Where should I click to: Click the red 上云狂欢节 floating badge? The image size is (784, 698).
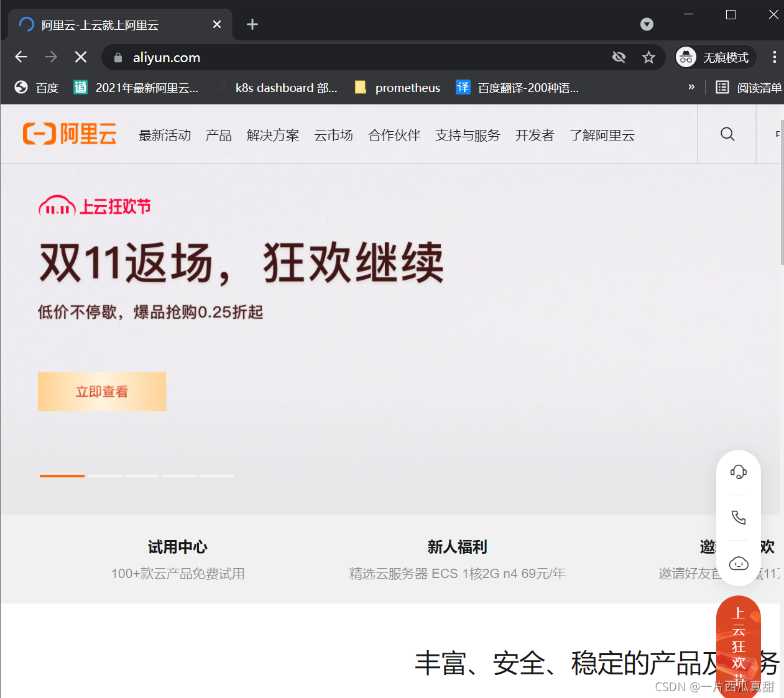(739, 646)
